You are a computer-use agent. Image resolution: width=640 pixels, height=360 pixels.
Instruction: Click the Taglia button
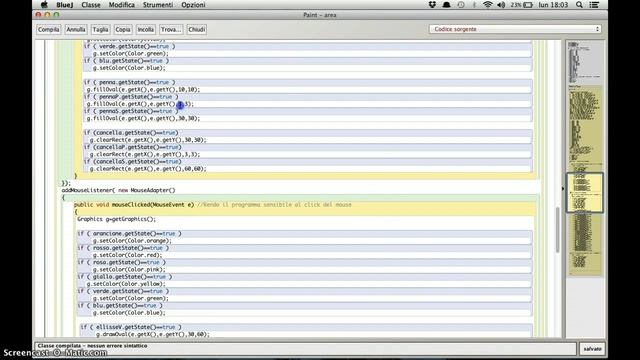100,29
